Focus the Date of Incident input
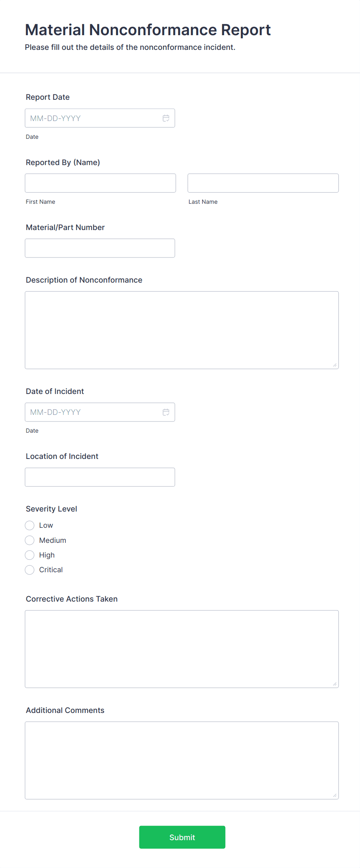 [x=93, y=412]
